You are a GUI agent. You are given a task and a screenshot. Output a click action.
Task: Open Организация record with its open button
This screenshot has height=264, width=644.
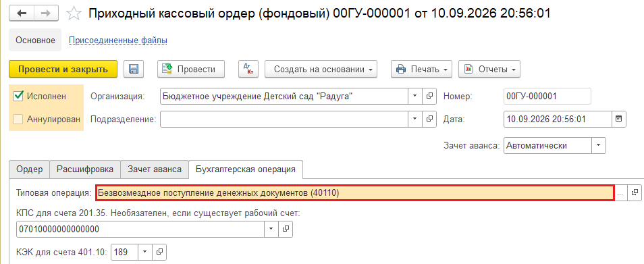tap(429, 96)
